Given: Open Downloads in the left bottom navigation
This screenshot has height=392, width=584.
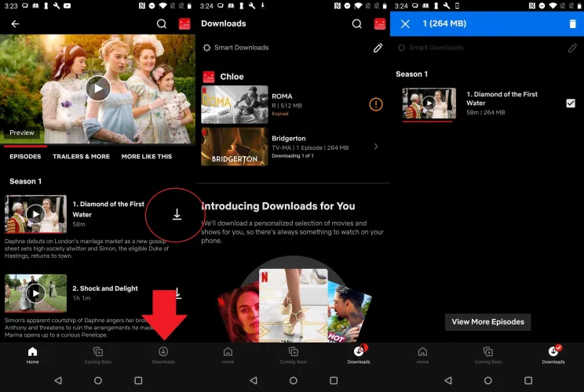Looking at the screenshot, I should click(x=163, y=354).
